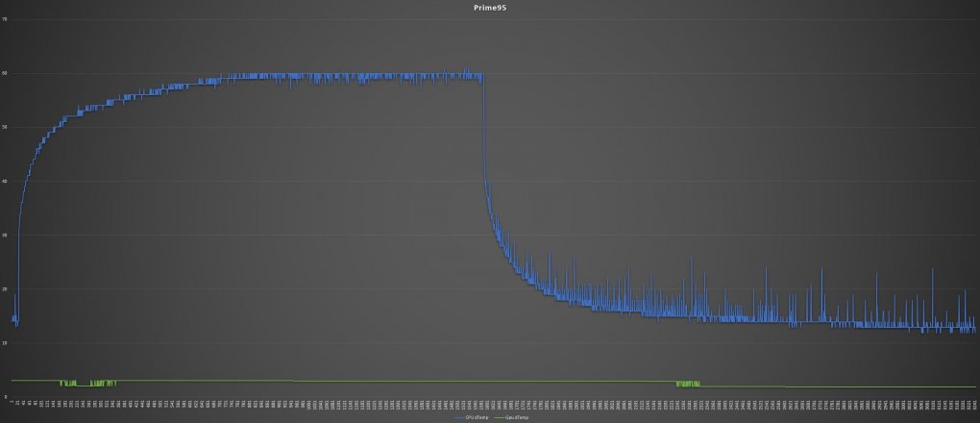Click the 0 label on the vertical axis

[5, 397]
